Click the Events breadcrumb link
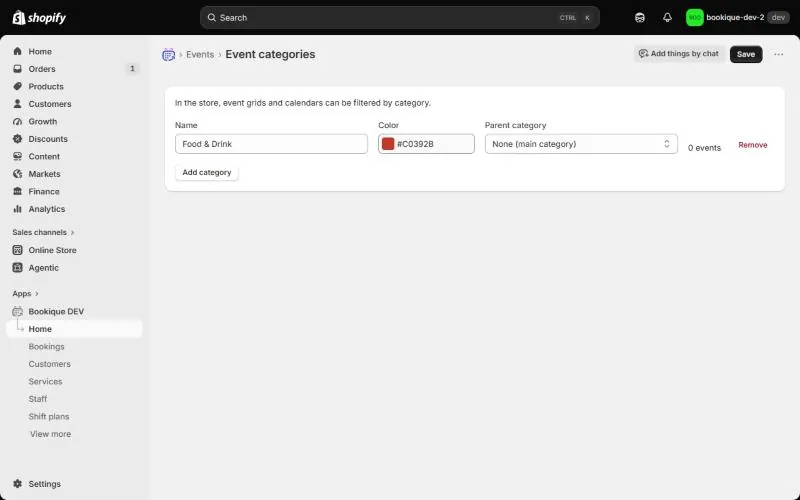 click(200, 55)
